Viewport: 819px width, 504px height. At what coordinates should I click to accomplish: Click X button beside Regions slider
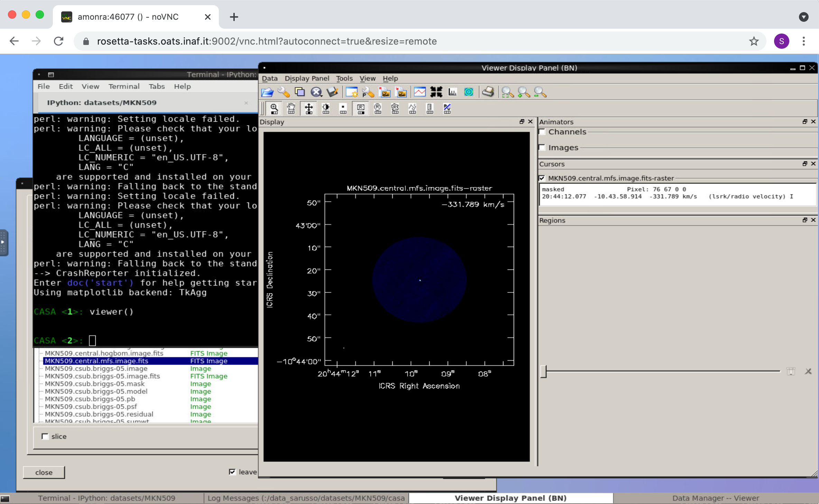tap(808, 371)
